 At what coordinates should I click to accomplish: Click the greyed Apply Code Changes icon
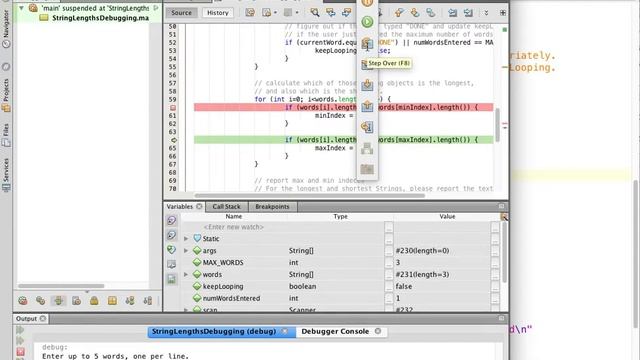pyautogui.click(x=367, y=148)
